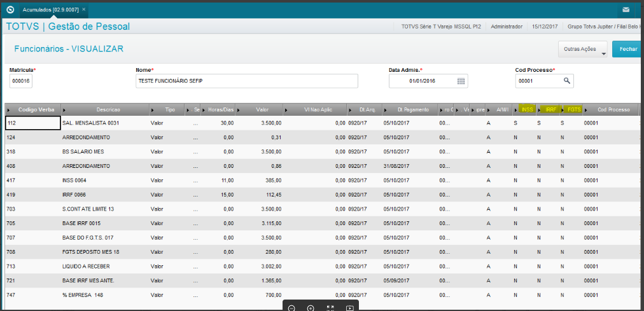Click the Horas/Dias value 15,00

tap(227, 195)
